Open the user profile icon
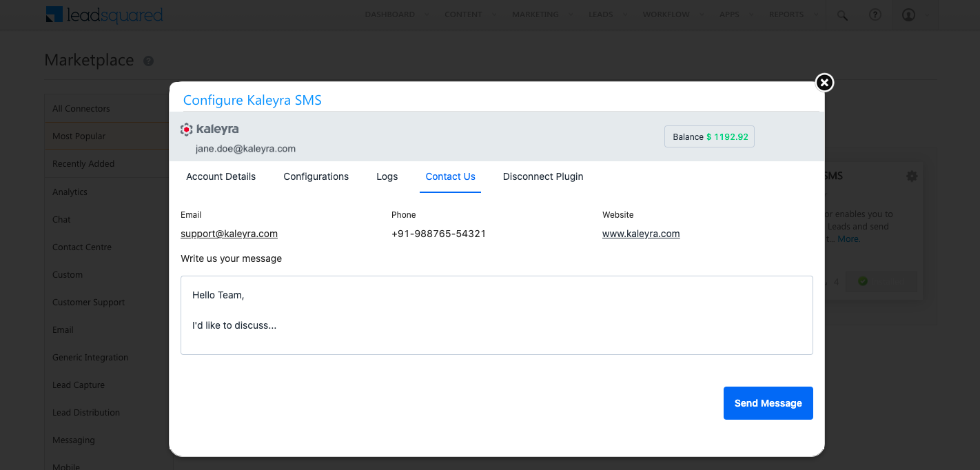The image size is (980, 470). tap(908, 14)
